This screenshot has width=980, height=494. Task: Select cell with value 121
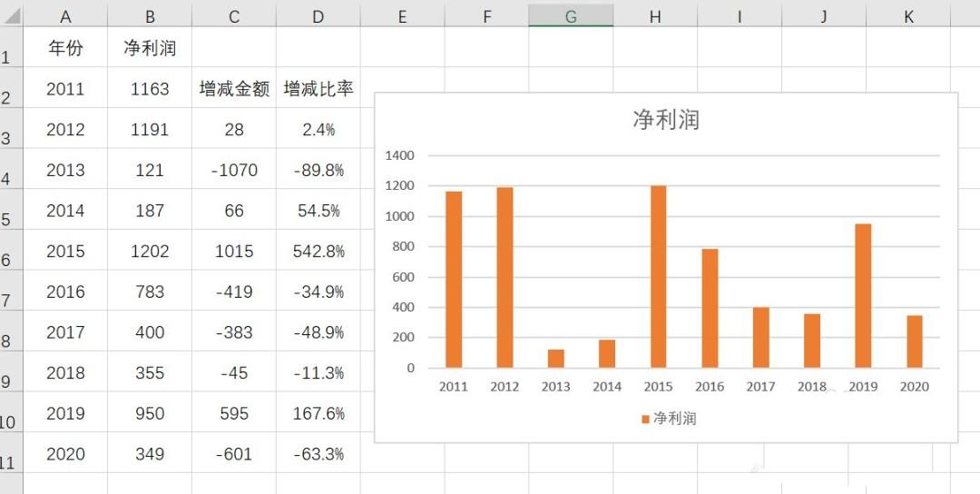point(150,170)
